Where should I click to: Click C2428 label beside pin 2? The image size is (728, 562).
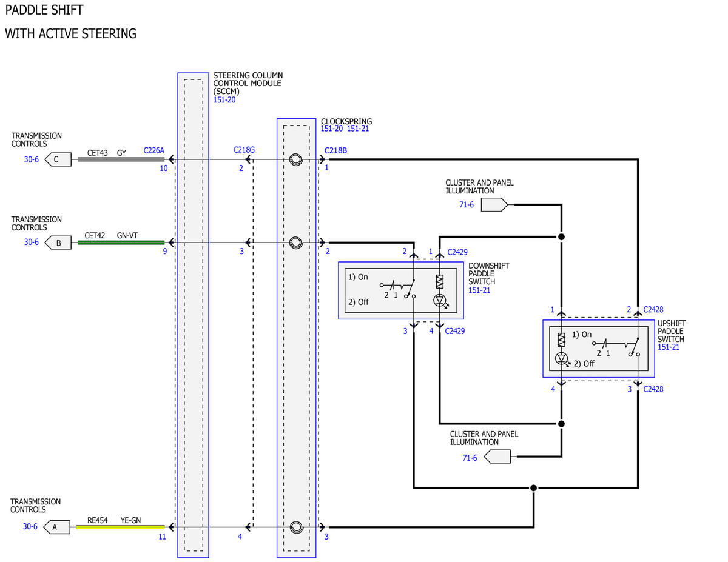tap(653, 309)
